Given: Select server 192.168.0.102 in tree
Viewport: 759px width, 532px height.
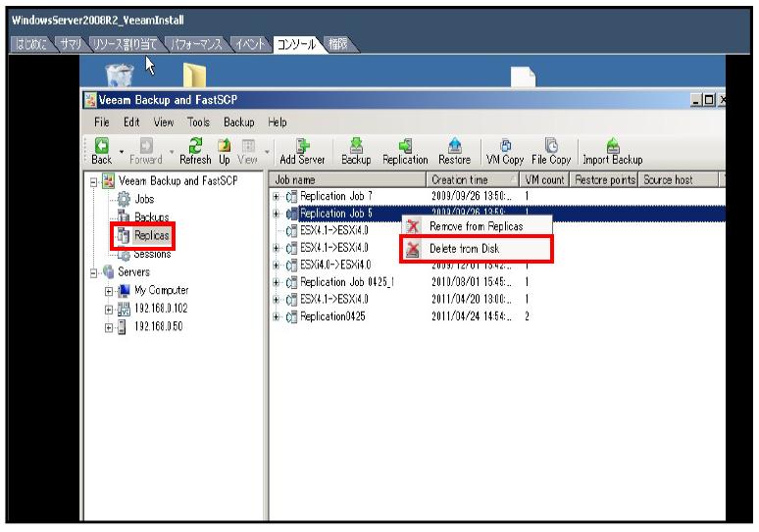Looking at the screenshot, I should pyautogui.click(x=161, y=309).
